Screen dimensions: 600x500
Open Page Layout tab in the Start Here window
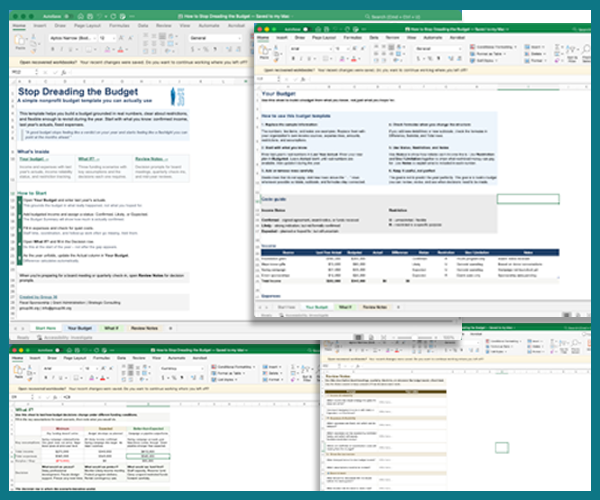pyautogui.click(x=88, y=26)
